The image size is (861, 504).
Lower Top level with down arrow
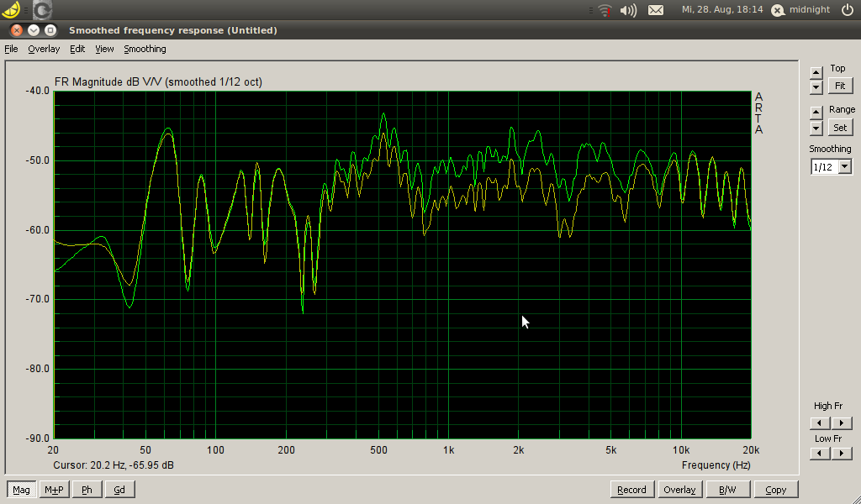[x=816, y=87]
